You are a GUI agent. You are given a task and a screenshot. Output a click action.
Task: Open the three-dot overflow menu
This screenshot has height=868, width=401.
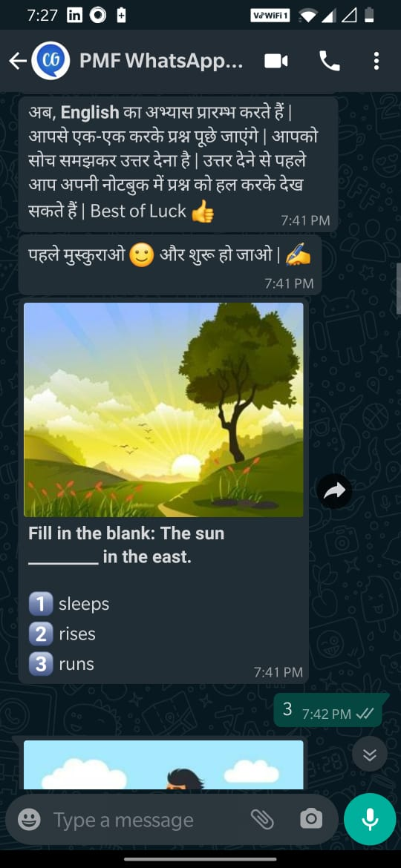pyautogui.click(x=376, y=61)
